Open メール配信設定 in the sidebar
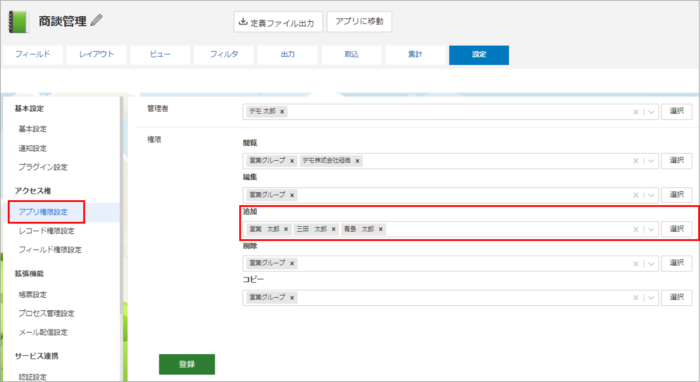This screenshot has width=700, height=382. pyautogui.click(x=43, y=332)
